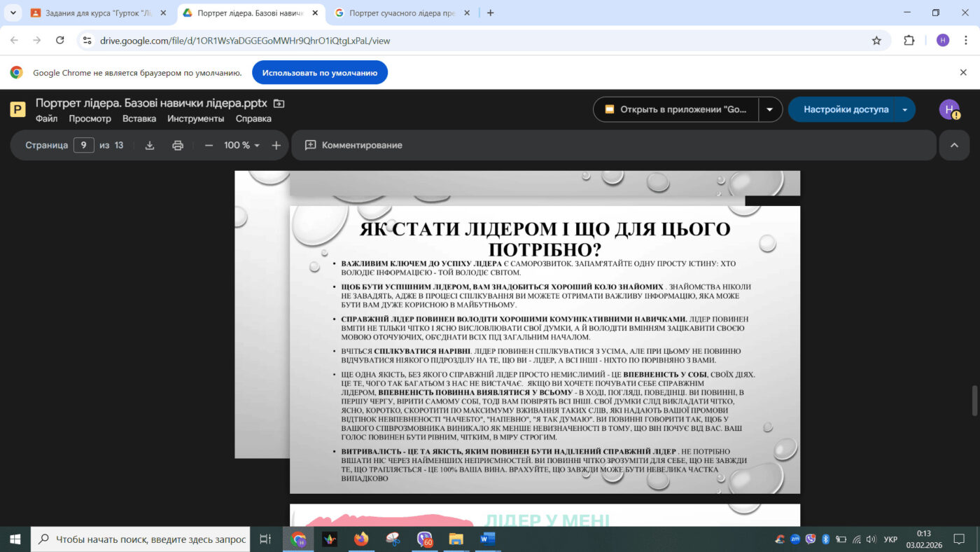Click the Комментирование button
Screen dimensions: 980x552
click(353, 145)
